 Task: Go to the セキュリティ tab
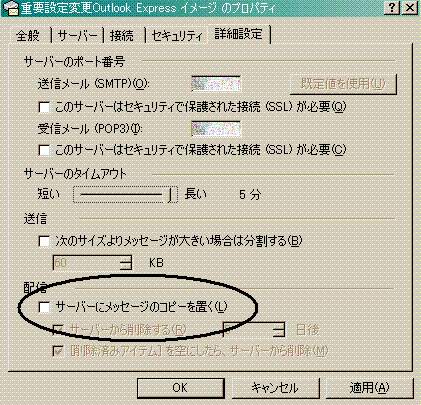(177, 35)
